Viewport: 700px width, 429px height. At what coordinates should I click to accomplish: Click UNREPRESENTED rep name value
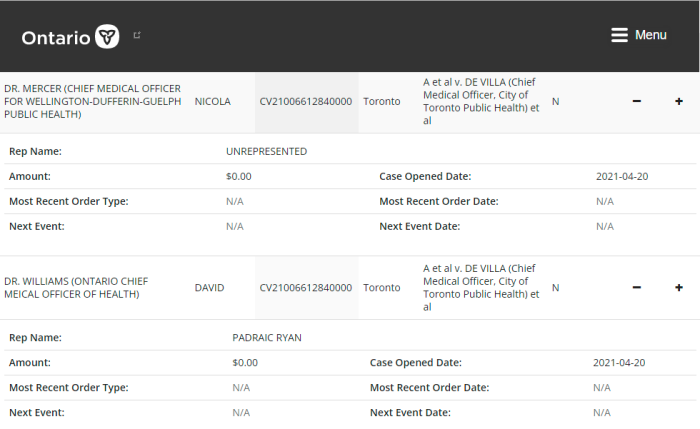pos(267,151)
